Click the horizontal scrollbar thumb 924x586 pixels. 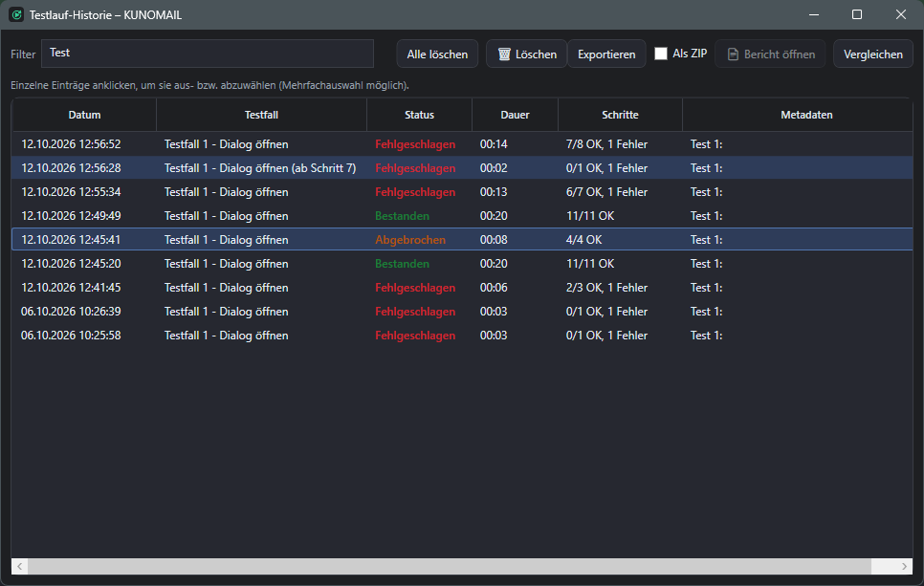pos(449,567)
